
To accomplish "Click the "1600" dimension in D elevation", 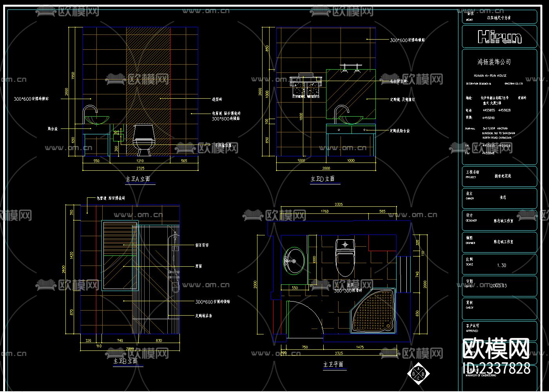I will [301, 117].
